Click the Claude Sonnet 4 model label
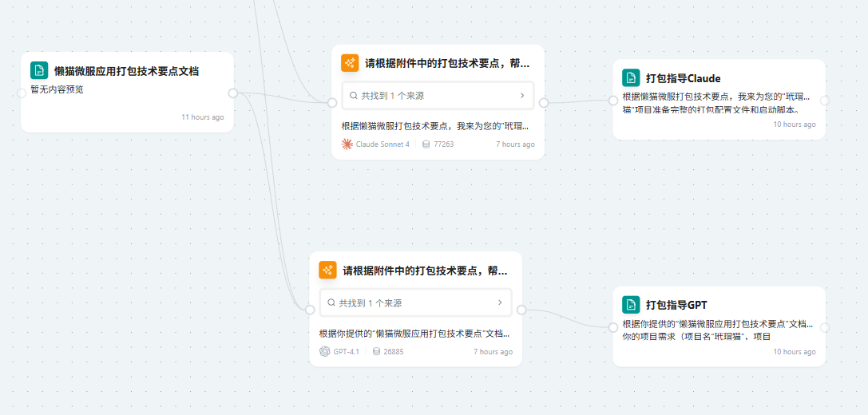The height and width of the screenshot is (415, 868). [382, 144]
